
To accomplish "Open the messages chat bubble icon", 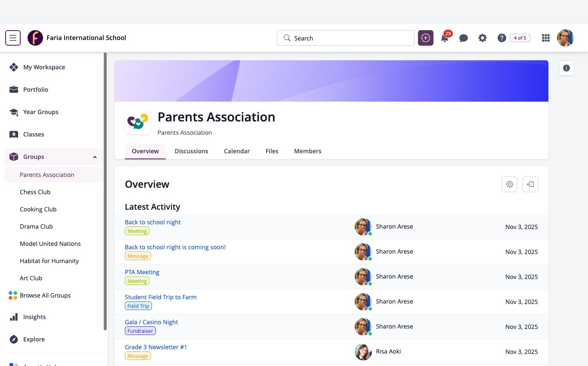I will pyautogui.click(x=464, y=38).
